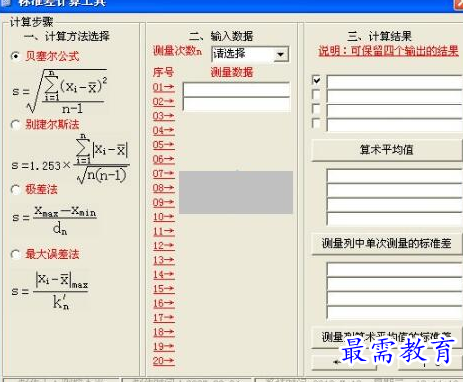The image size is (463, 382).
Task: Click the 09→ sequence label
Action: 164,202
